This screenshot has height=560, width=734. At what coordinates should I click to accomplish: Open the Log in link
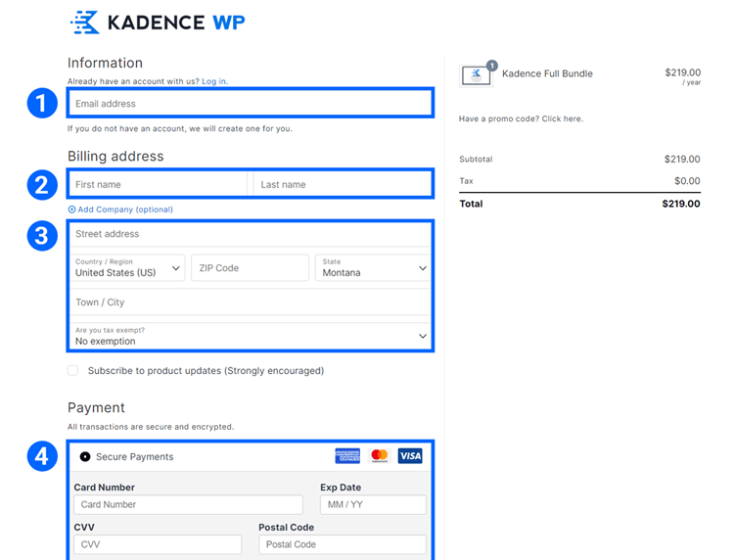click(214, 81)
